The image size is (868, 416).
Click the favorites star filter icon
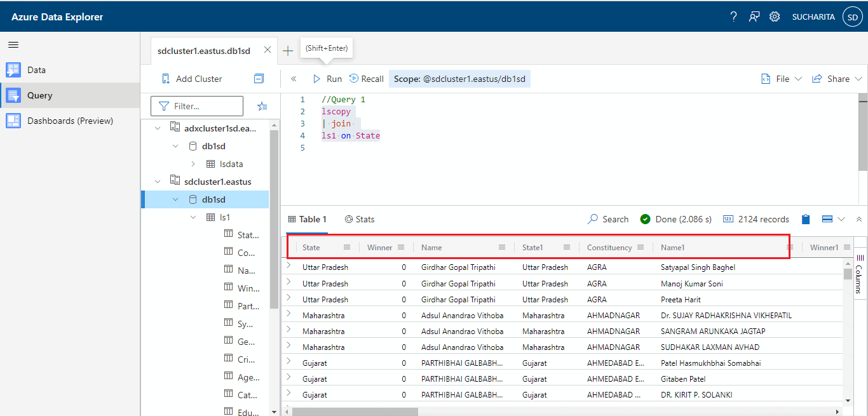coord(262,106)
